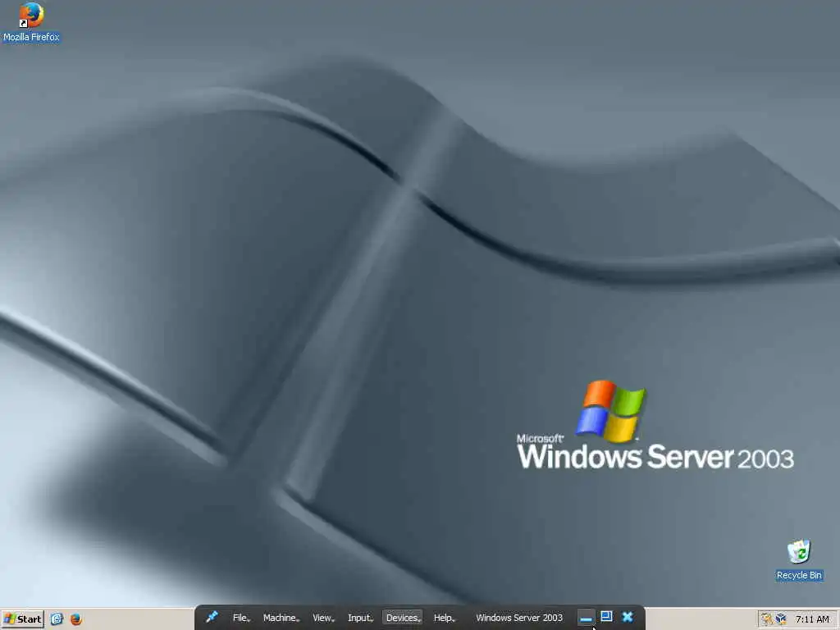Minimize the VM window from mini toolbar

586,618
